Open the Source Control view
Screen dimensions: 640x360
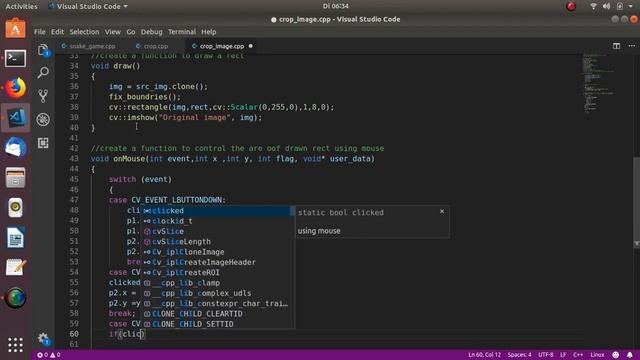pos(43,96)
